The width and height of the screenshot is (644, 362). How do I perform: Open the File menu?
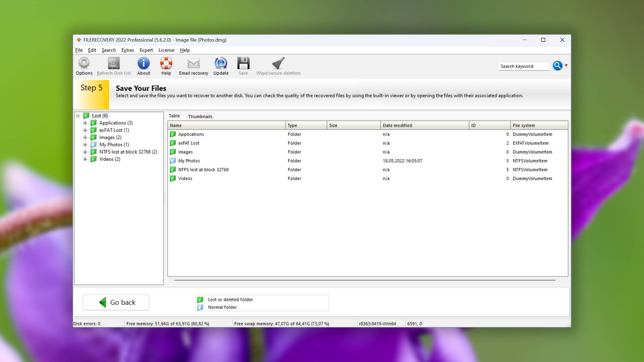[79, 50]
